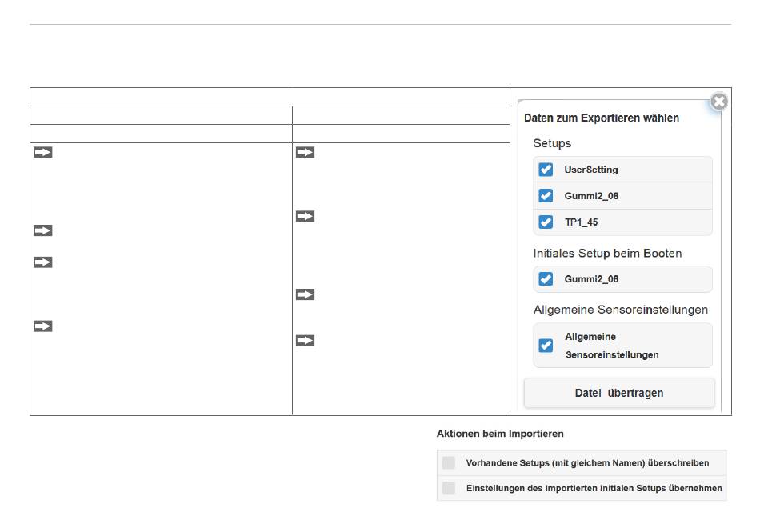Select the TP1_45 row label
The height and width of the screenshot is (532, 760).
(x=581, y=222)
